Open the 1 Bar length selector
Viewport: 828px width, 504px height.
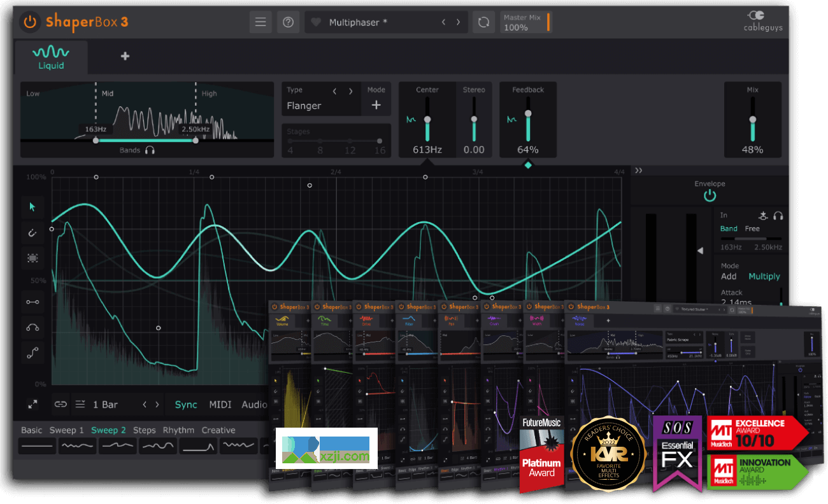(x=105, y=405)
